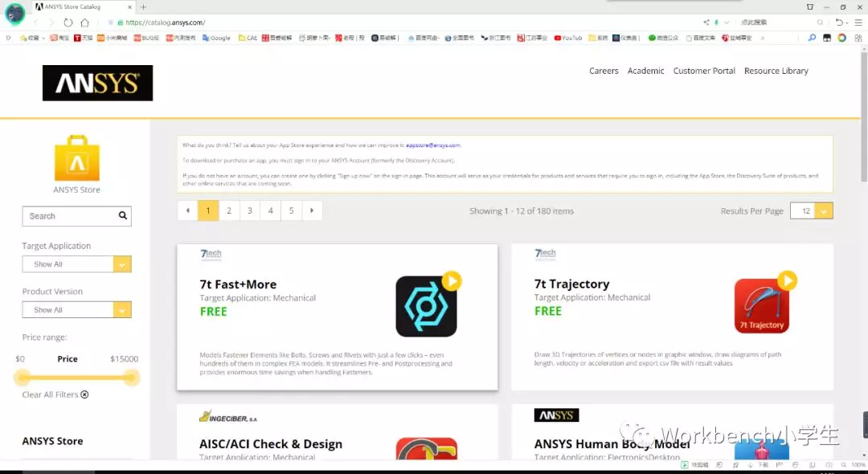Click the INGECIBER logo on AISC/ACI card
Image resolution: width=868 pixels, height=474 pixels.
tap(228, 417)
